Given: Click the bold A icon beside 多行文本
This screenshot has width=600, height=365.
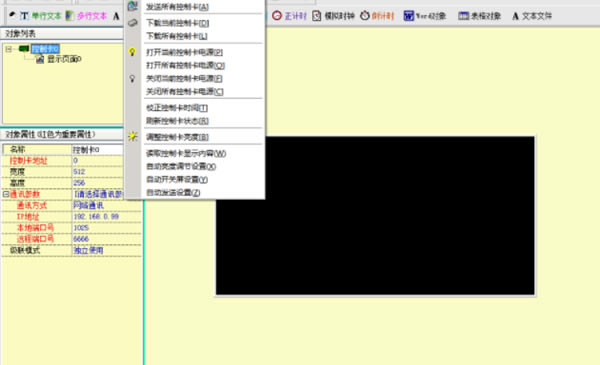Looking at the screenshot, I should click(x=116, y=16).
